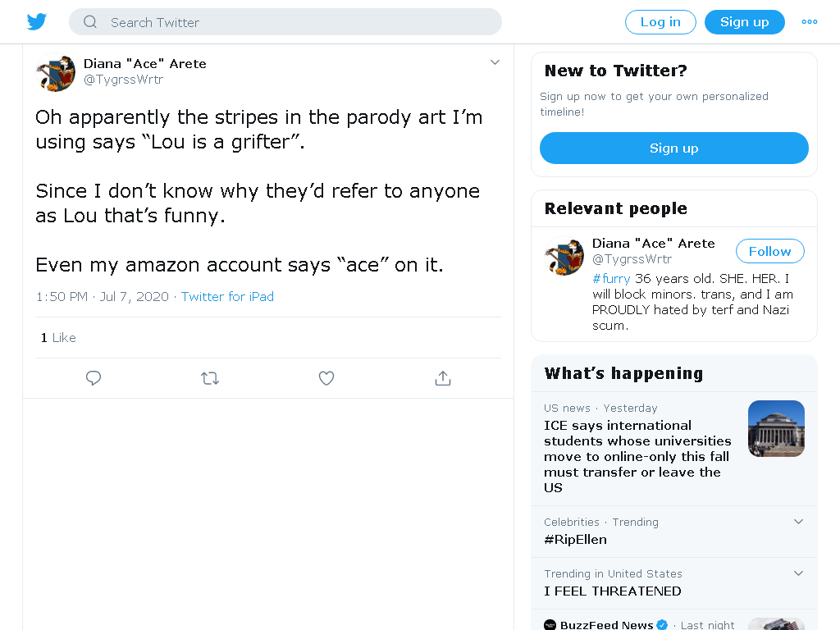Open the ICE news story thumbnail

tap(776, 428)
